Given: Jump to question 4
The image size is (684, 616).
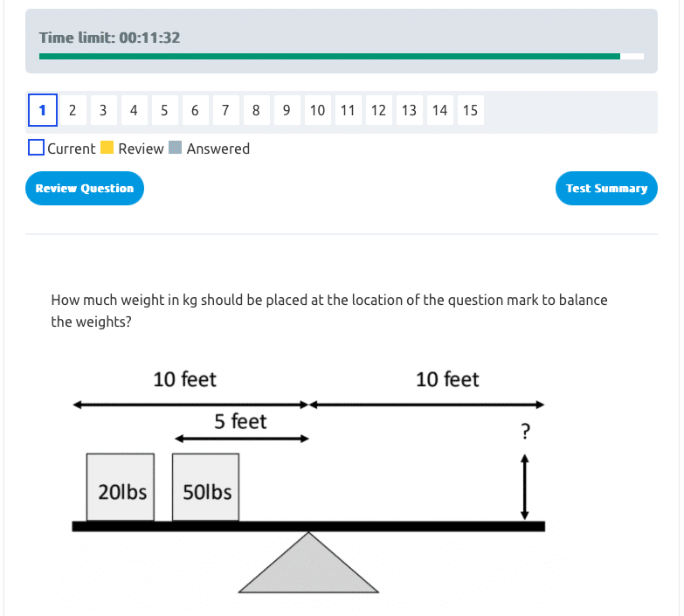Looking at the screenshot, I should pos(134,110).
